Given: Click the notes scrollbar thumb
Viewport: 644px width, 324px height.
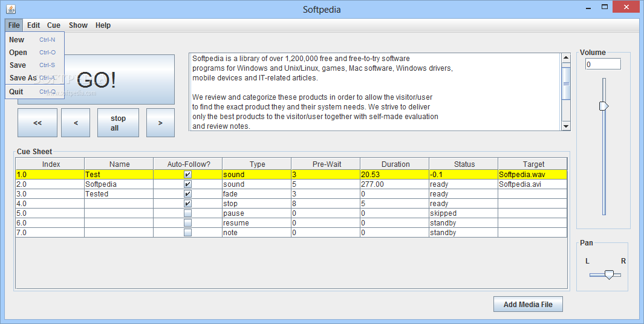Looking at the screenshot, I should (x=566, y=83).
